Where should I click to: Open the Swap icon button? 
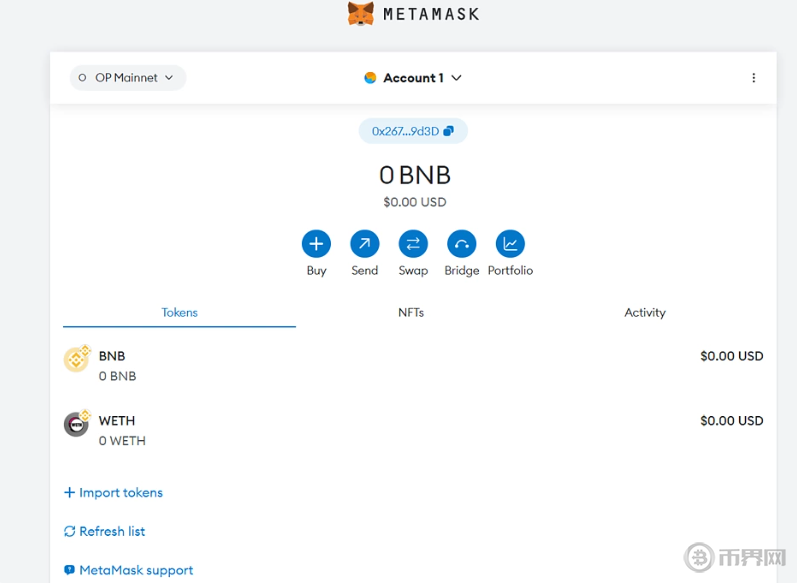click(x=413, y=244)
